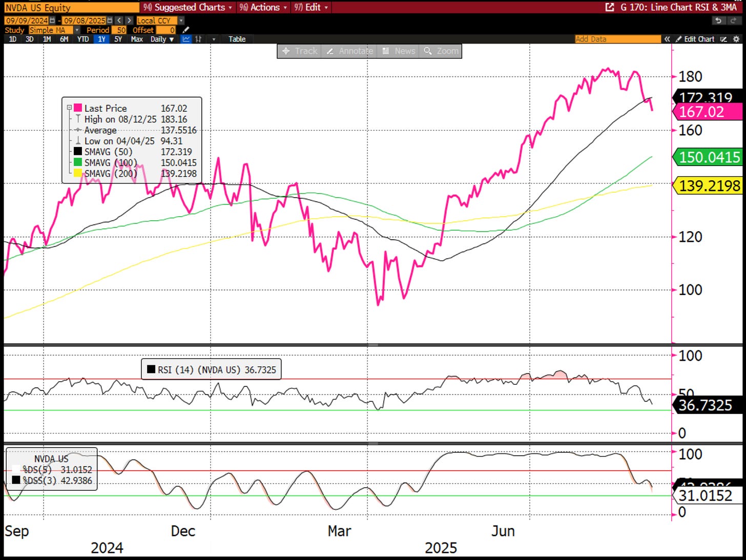This screenshot has height=560, width=746.
Task: Open the end date calendar picker
Action: coord(110,20)
